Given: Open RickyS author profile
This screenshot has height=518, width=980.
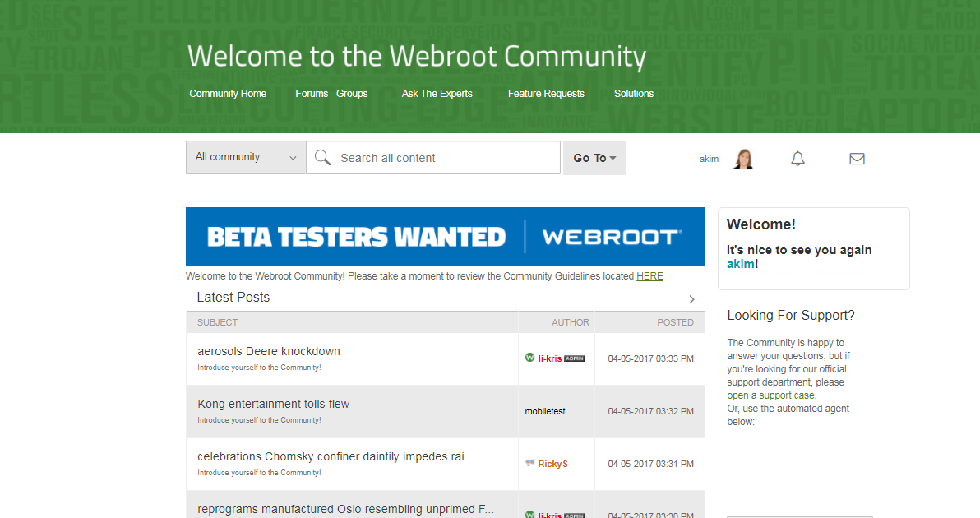Looking at the screenshot, I should pos(552,464).
